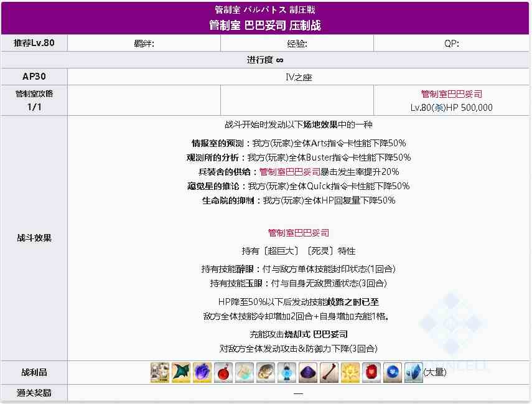The width and height of the screenshot is (532, 404).
Task: Click the Japanese title 管制室 バルバトス 制圧戦
Action: [265, 10]
